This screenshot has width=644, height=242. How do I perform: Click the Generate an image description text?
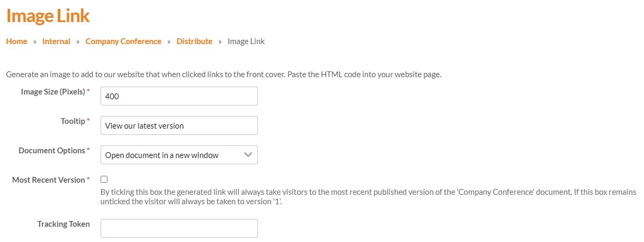point(224,75)
